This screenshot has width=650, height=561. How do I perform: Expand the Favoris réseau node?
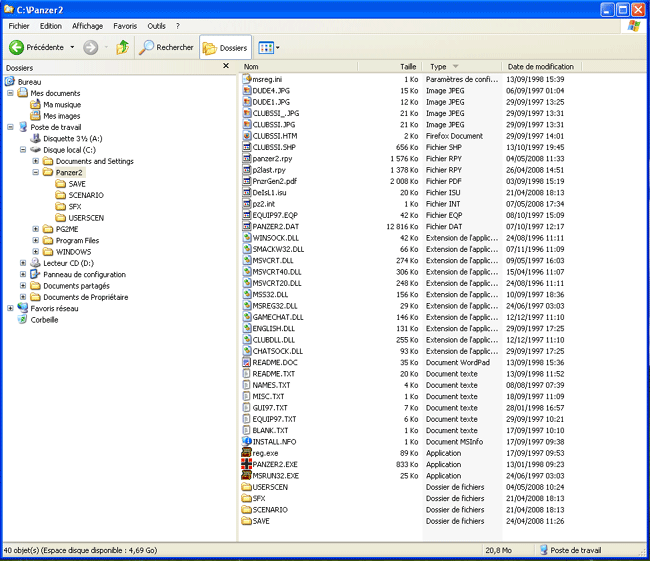click(10, 308)
